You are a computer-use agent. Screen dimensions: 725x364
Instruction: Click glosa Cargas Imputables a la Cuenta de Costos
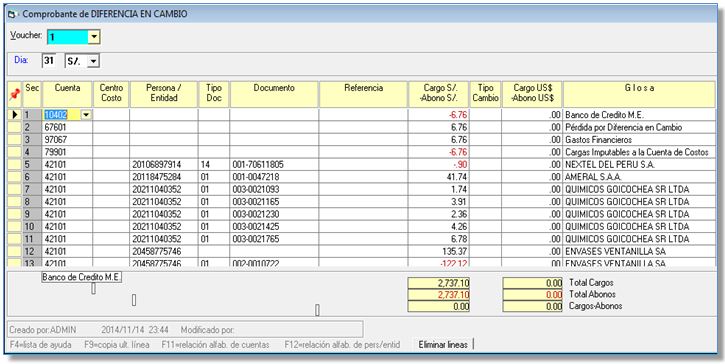tap(639, 152)
